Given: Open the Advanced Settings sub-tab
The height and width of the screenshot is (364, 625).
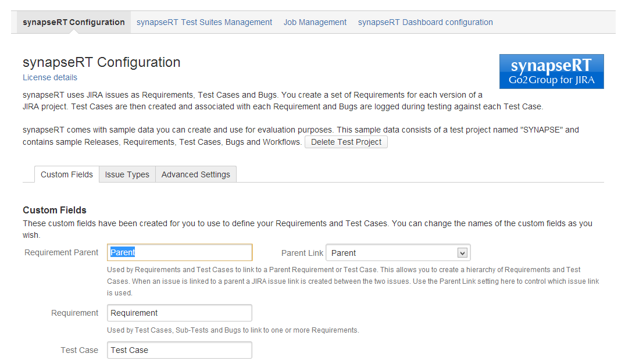Looking at the screenshot, I should (195, 174).
